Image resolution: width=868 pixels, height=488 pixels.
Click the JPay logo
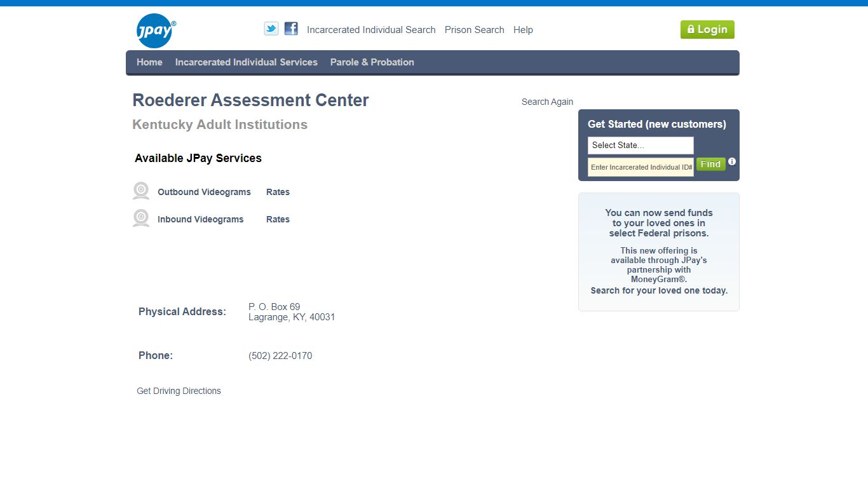[x=156, y=30]
